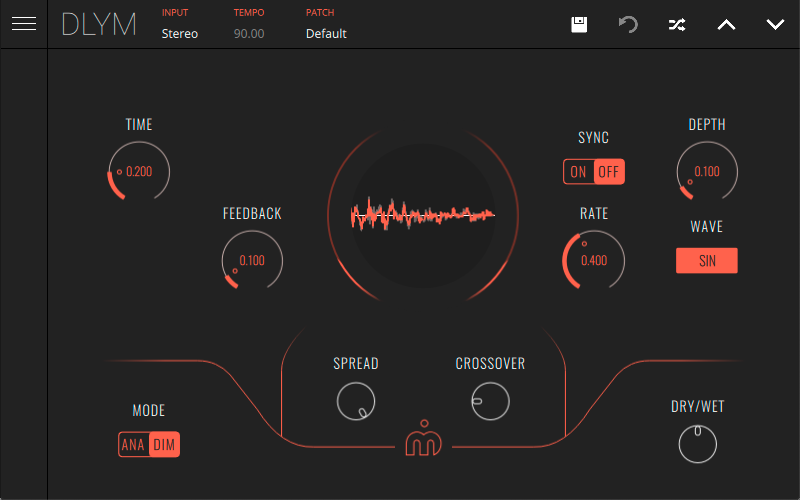Randomize settings with the shuffle icon
This screenshot has height=500, width=800.
677,24
